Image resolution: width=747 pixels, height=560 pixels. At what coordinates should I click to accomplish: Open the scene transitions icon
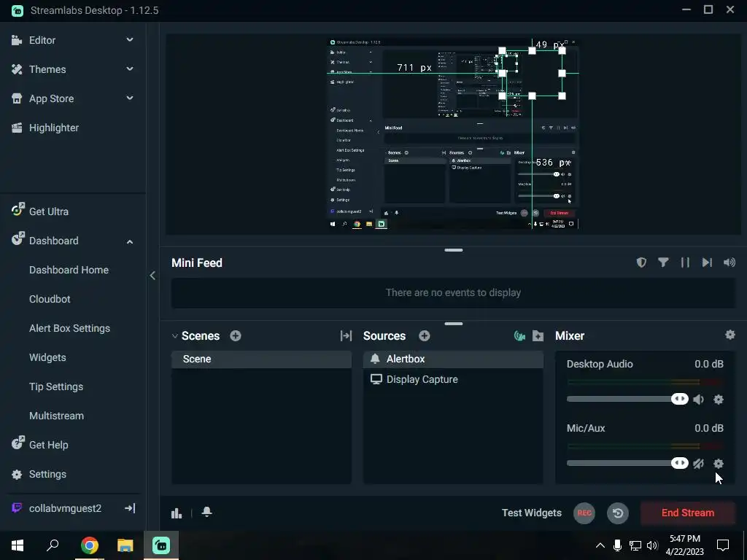pyautogui.click(x=346, y=335)
